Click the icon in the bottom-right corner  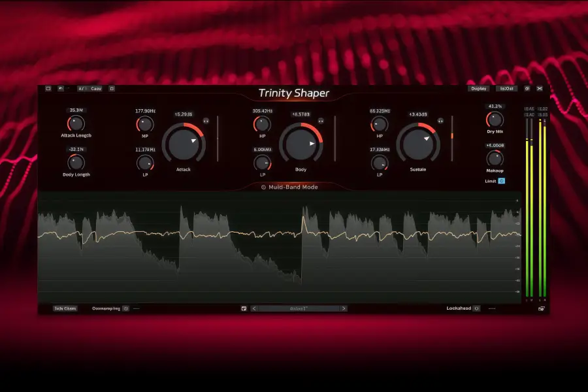[x=540, y=308]
